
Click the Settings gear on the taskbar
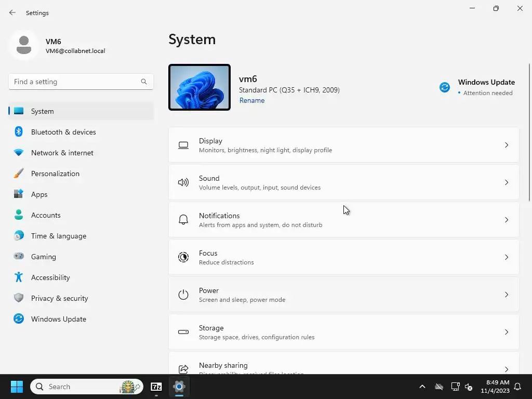[179, 387]
